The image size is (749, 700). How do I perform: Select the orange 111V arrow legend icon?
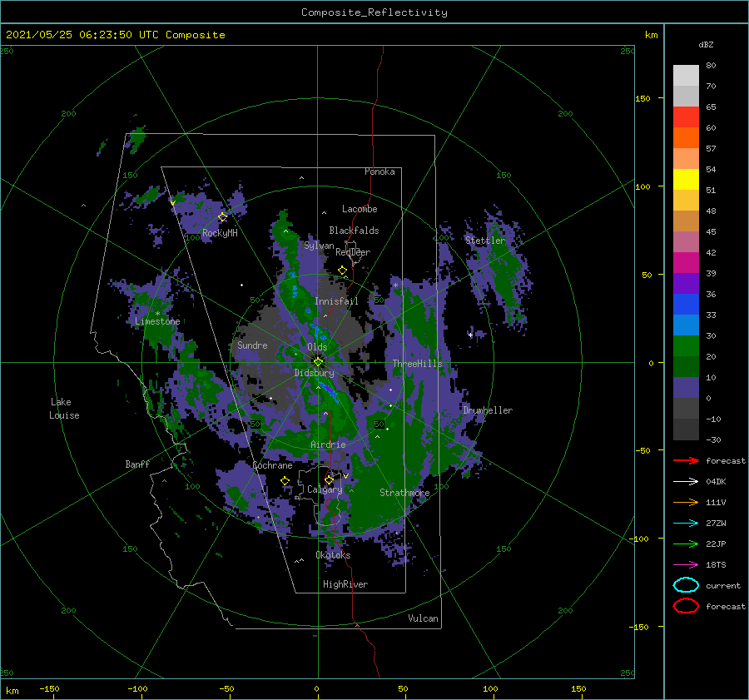click(686, 502)
